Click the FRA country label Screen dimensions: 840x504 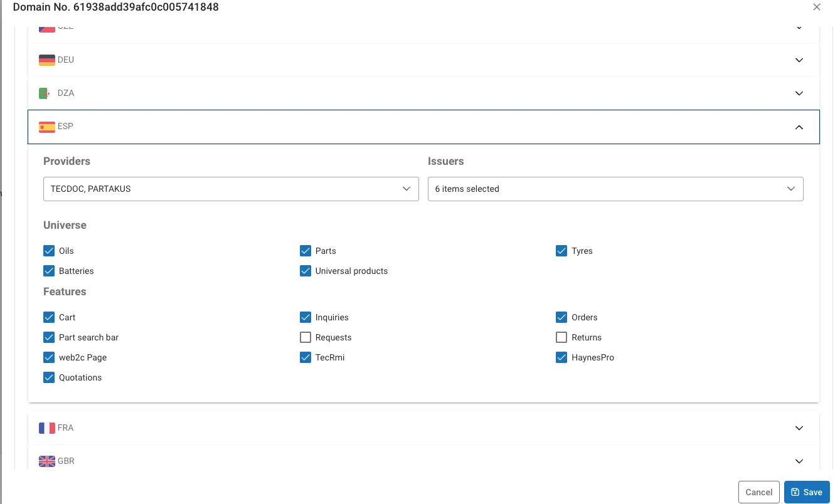66,428
